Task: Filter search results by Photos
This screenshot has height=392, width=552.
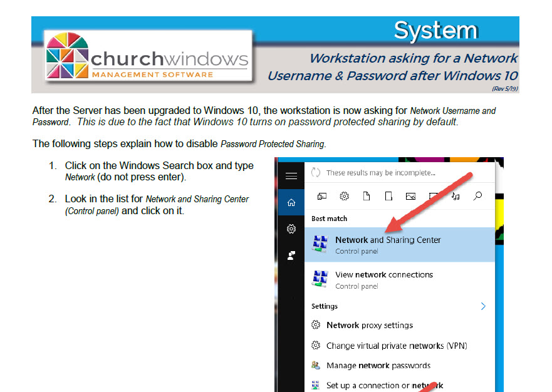Action: tap(411, 197)
